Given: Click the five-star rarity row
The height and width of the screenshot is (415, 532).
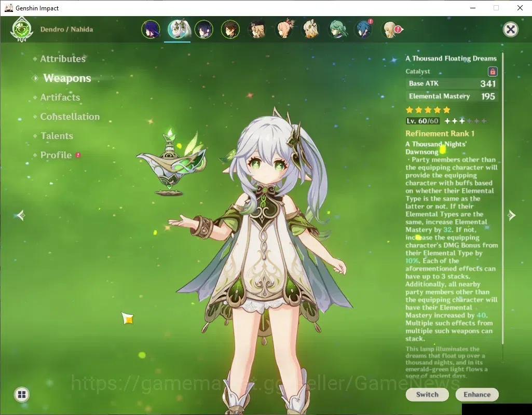Looking at the screenshot, I should tap(428, 110).
